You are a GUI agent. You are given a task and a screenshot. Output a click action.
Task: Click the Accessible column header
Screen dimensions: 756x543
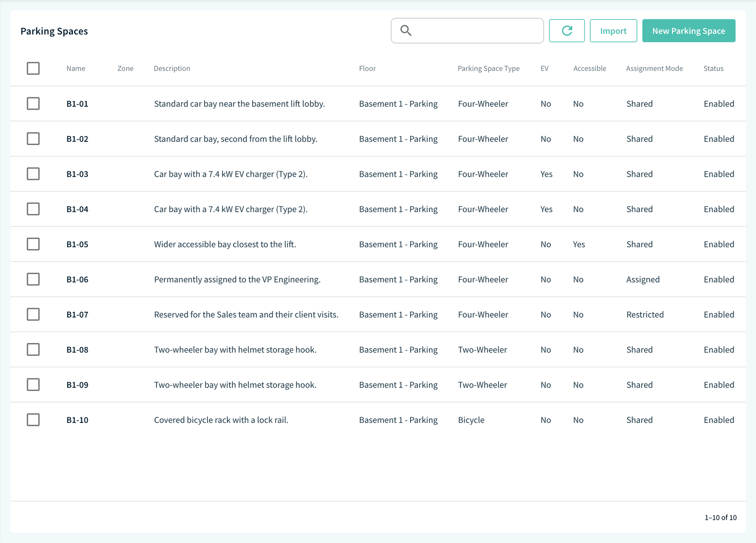tap(589, 69)
